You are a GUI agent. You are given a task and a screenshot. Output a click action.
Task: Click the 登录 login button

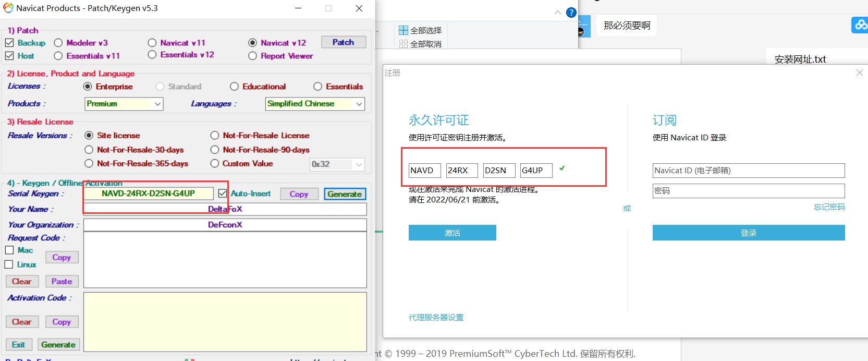coord(749,233)
